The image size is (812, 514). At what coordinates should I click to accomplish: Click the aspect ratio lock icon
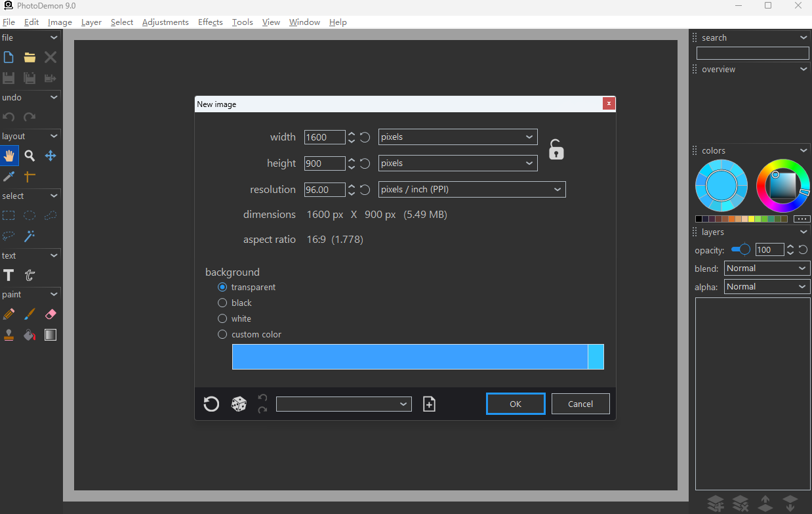556,150
